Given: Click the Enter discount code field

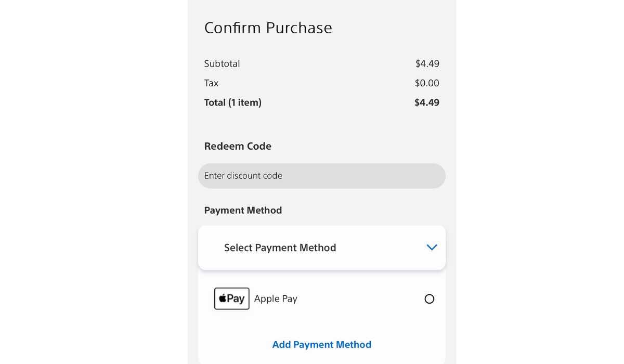Looking at the screenshot, I should point(321,176).
